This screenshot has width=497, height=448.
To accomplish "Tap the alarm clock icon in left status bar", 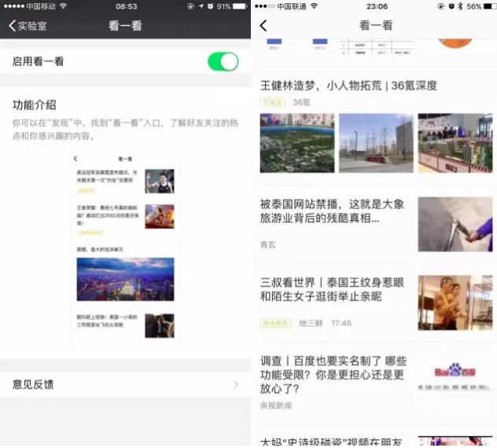I will (211, 6).
